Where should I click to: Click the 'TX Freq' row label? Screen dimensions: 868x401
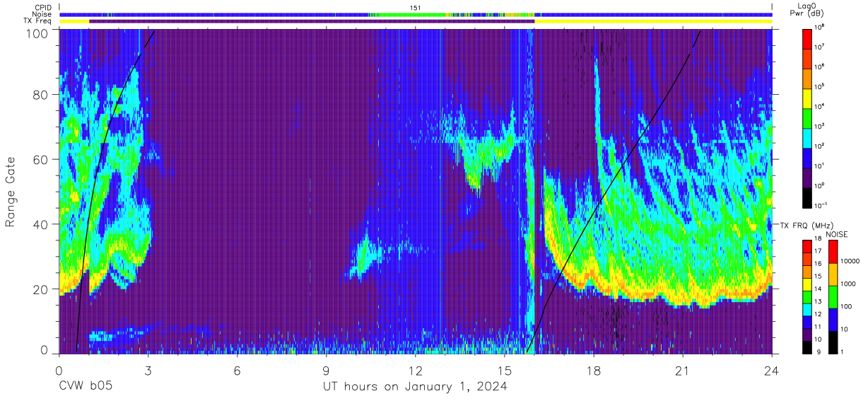[x=39, y=21]
